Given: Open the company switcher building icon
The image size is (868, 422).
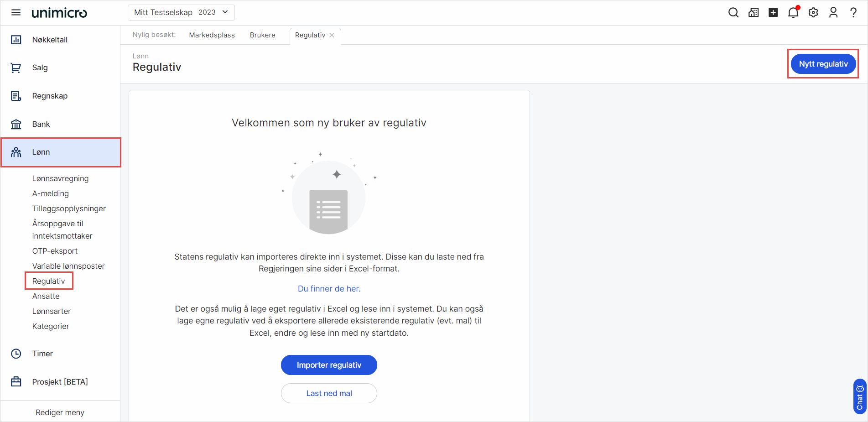Looking at the screenshot, I should coord(754,12).
